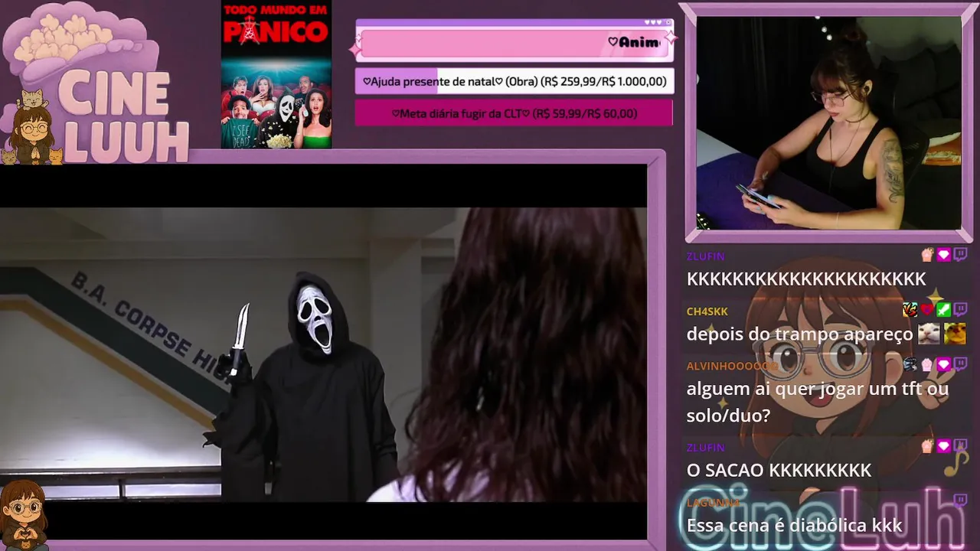The image size is (980, 551).
Task: Click the CH4SKK username in chat
Action: pyautogui.click(x=707, y=311)
